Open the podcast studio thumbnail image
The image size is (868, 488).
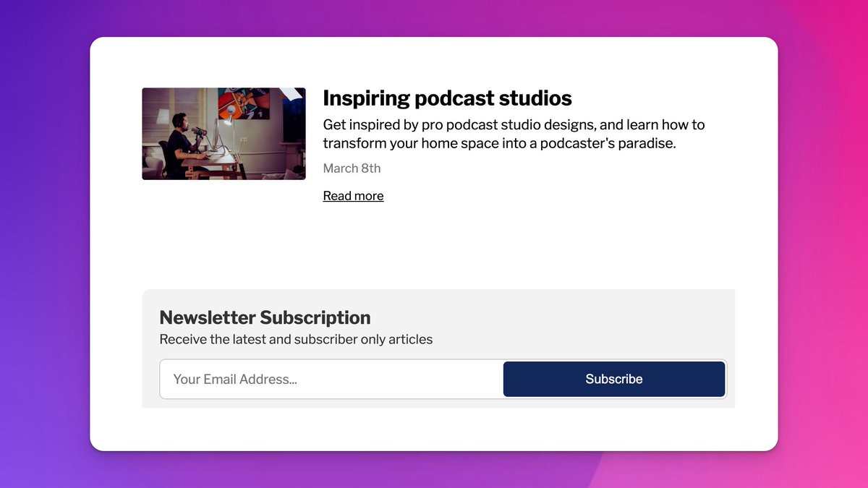224,134
